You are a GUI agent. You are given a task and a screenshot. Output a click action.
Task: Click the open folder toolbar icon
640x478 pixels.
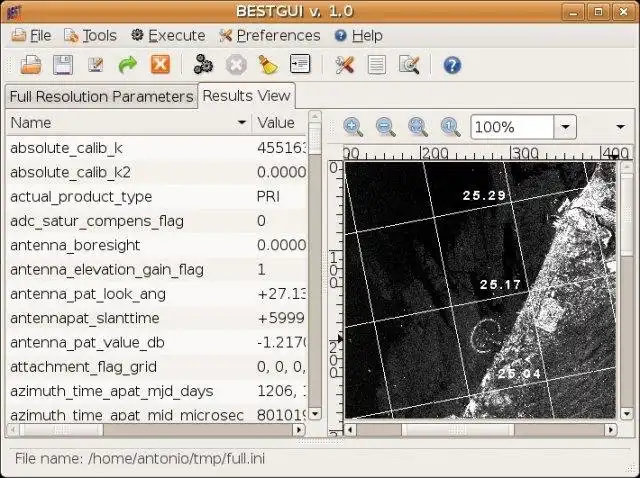pyautogui.click(x=31, y=65)
